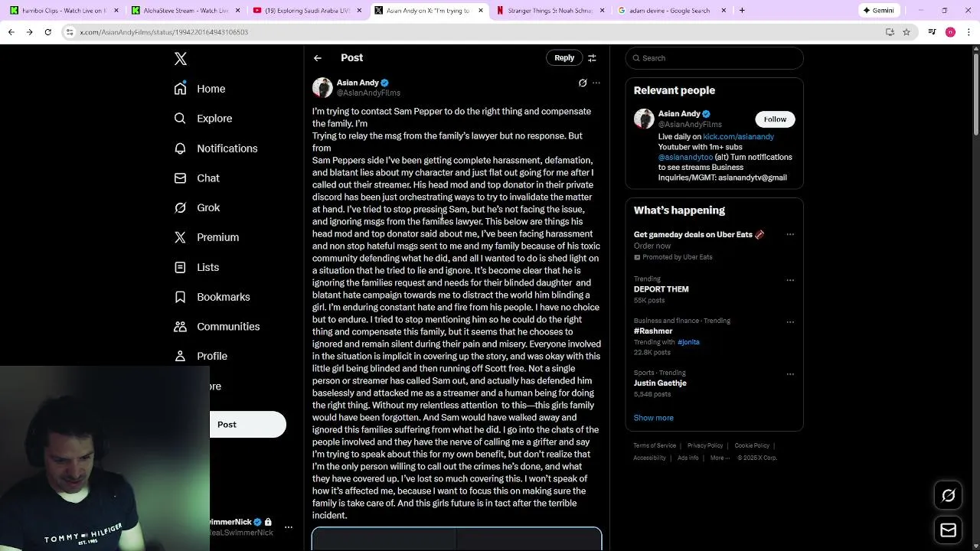Open Accessibility footer link

click(x=650, y=458)
